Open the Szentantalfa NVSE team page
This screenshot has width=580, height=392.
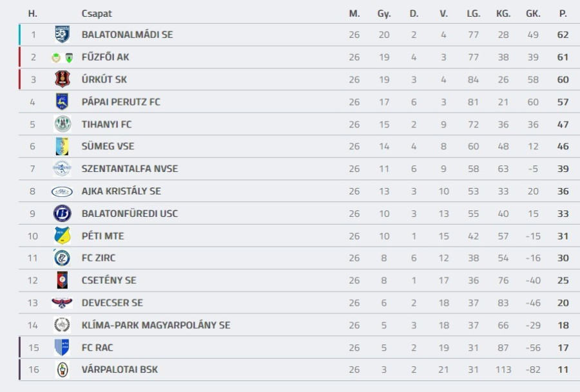tap(130, 169)
